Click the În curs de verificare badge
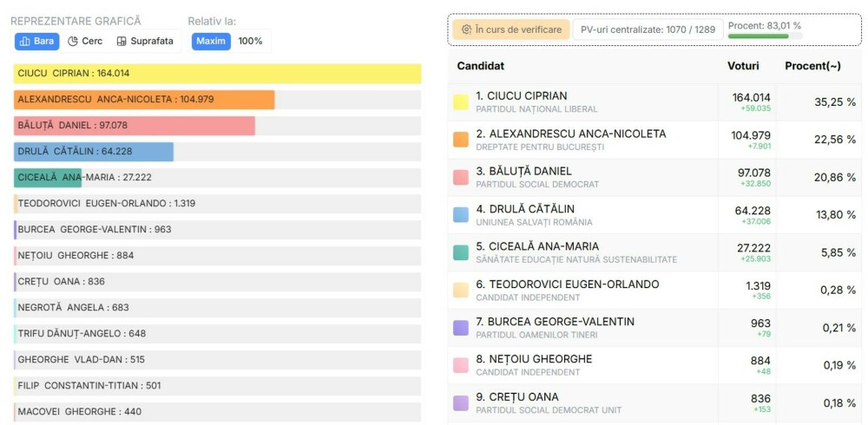Screen dimensions: 868x425 click(511, 29)
